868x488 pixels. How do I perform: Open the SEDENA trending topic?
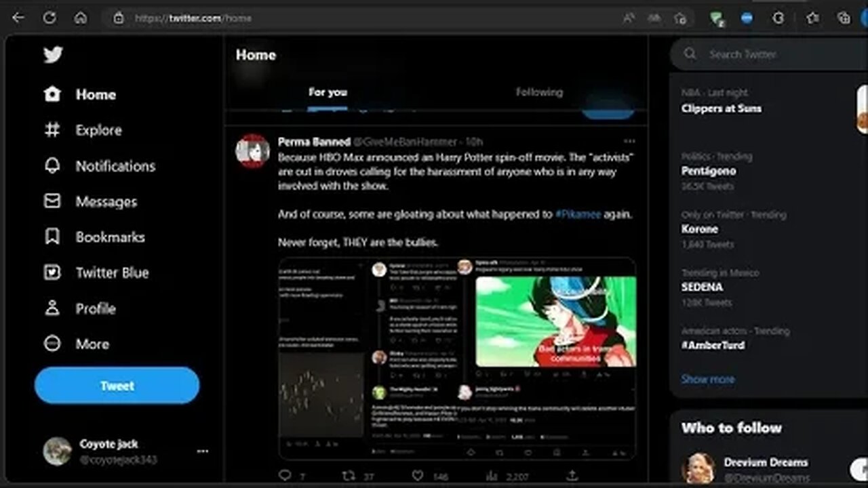point(702,287)
